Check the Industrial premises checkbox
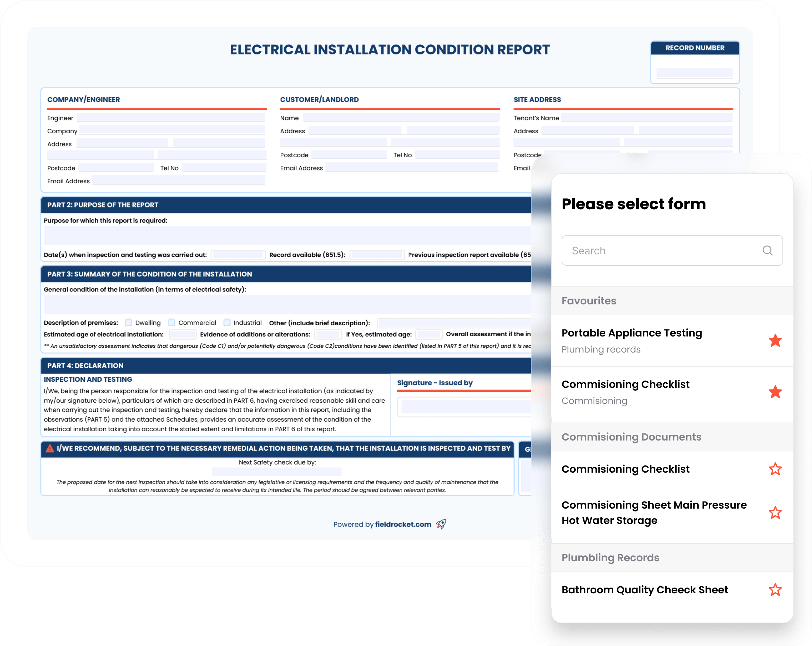Image resolution: width=812 pixels, height=646 pixels. [227, 323]
